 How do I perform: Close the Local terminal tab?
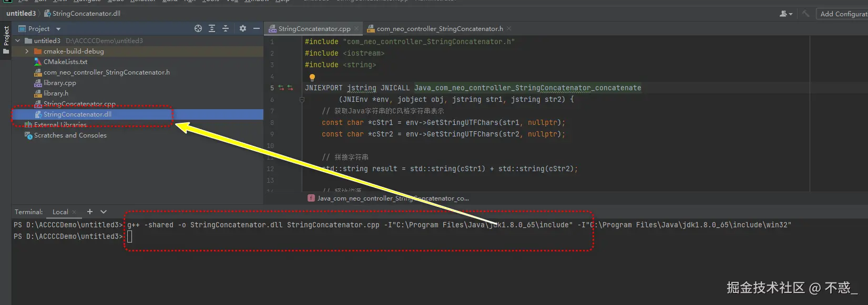click(x=74, y=212)
